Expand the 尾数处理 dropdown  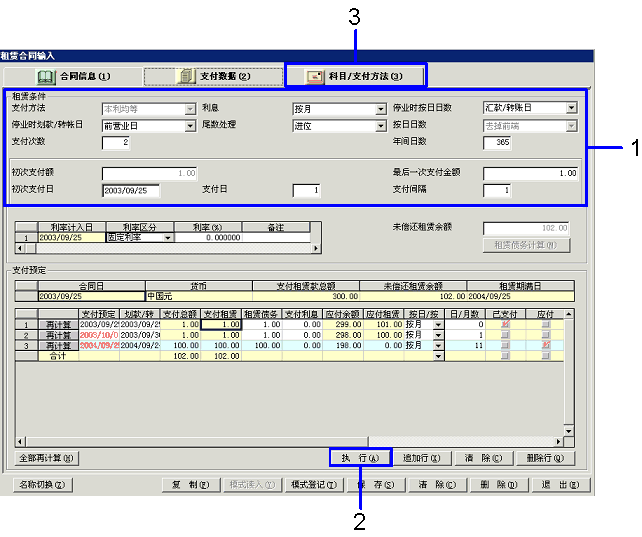(380, 126)
